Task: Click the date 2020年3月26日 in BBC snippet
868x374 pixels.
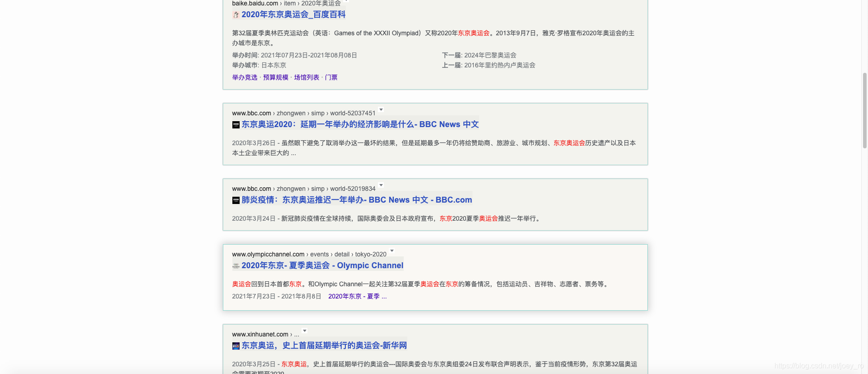Action: tap(254, 143)
